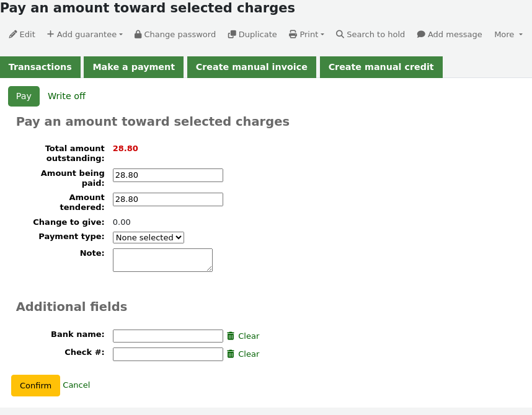Click Clear link for Bank name

(249, 336)
